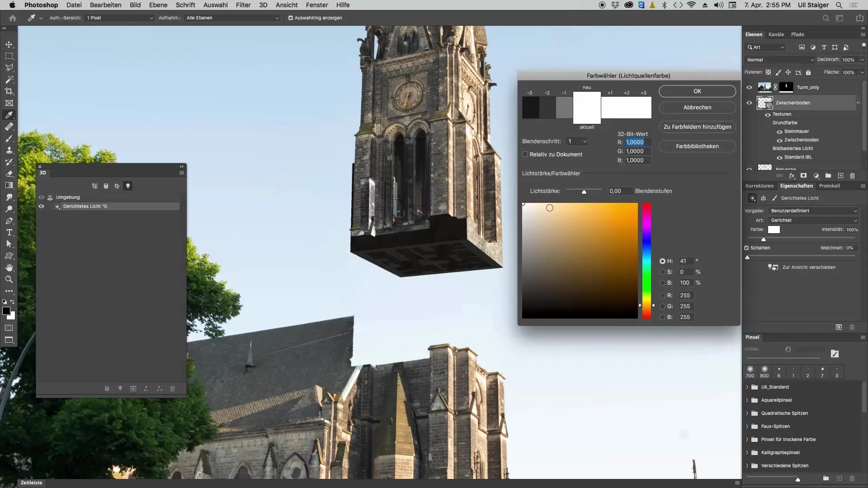
Task: Switch to Kanäle tab
Action: [776, 34]
